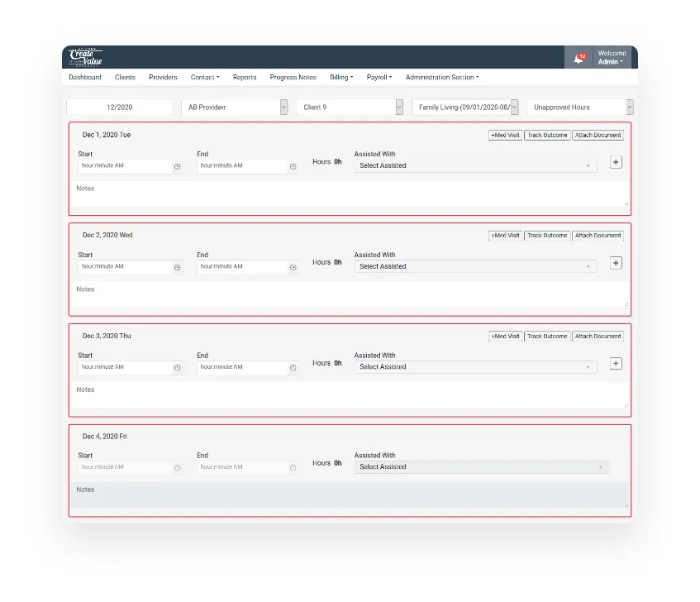
Task: Click the 'Dec 3, 2020 Thu' date heading
Action: [x=107, y=336]
